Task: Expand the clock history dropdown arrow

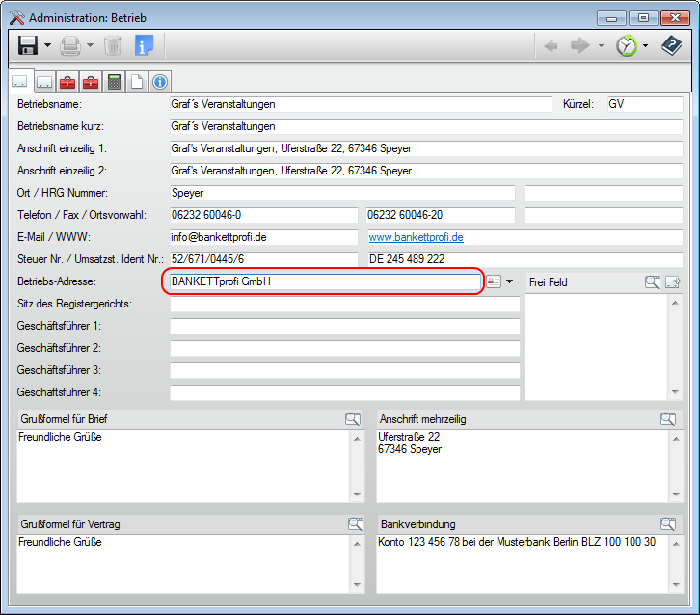Action: click(x=646, y=45)
